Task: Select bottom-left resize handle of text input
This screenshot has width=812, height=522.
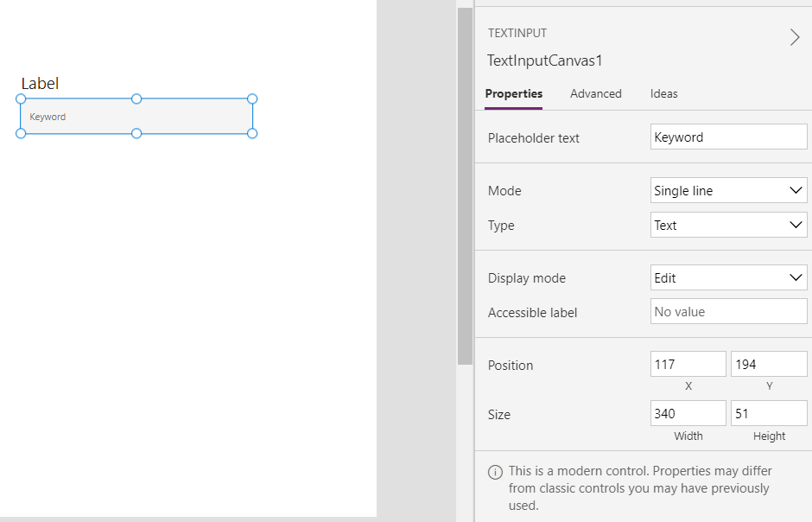Action: click(21, 134)
